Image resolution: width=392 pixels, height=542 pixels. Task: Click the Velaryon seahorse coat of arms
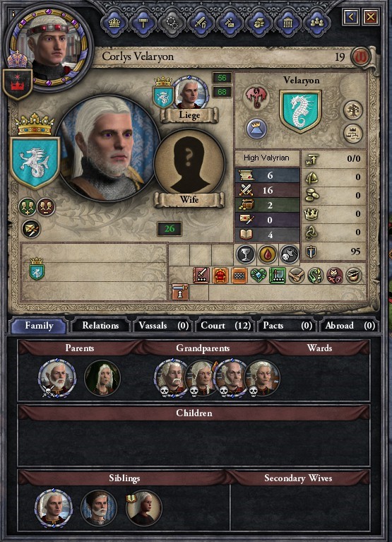click(x=300, y=112)
